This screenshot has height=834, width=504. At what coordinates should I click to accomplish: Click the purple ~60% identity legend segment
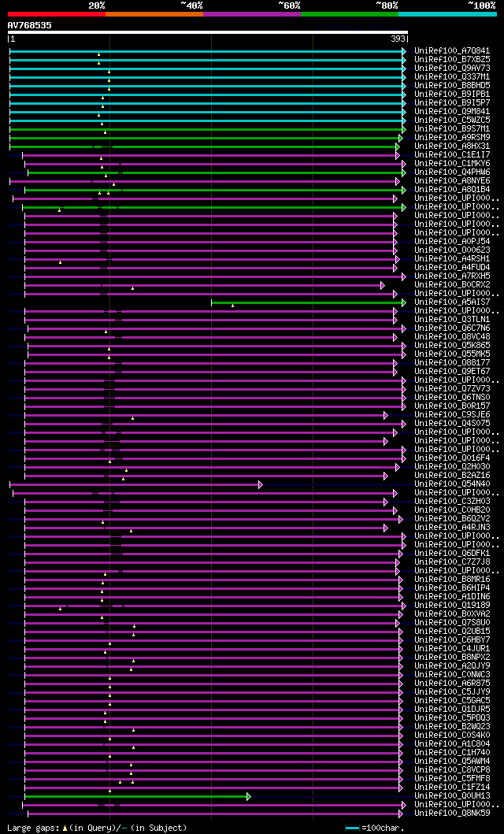(x=252, y=14)
